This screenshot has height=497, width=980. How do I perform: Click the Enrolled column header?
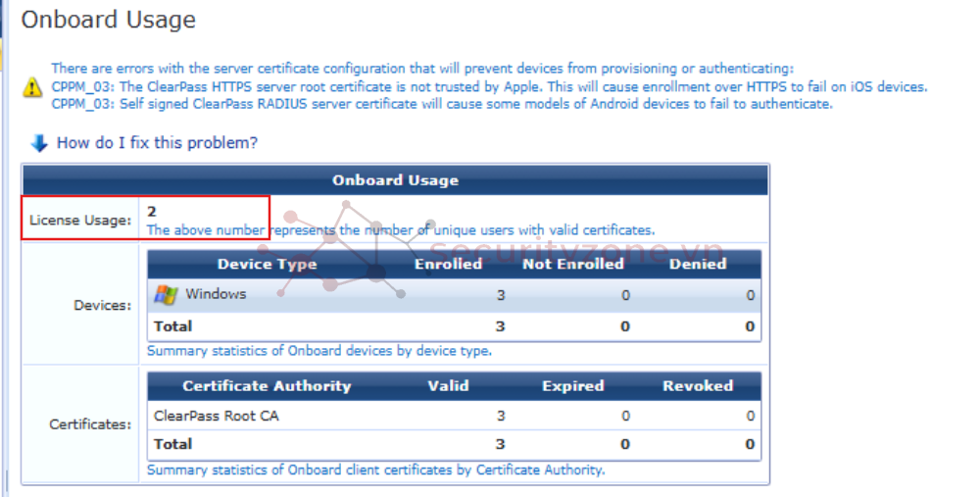coord(448,264)
